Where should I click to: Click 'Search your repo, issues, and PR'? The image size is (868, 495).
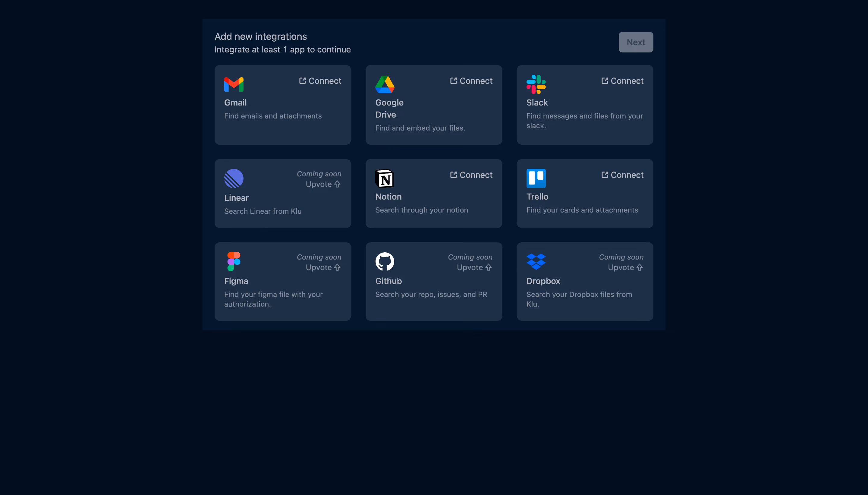point(431,295)
